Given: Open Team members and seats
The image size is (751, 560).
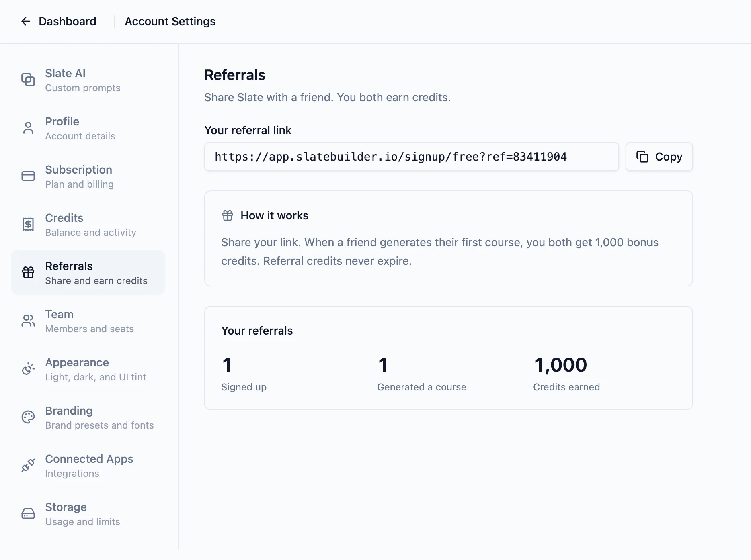Looking at the screenshot, I should pos(88,321).
